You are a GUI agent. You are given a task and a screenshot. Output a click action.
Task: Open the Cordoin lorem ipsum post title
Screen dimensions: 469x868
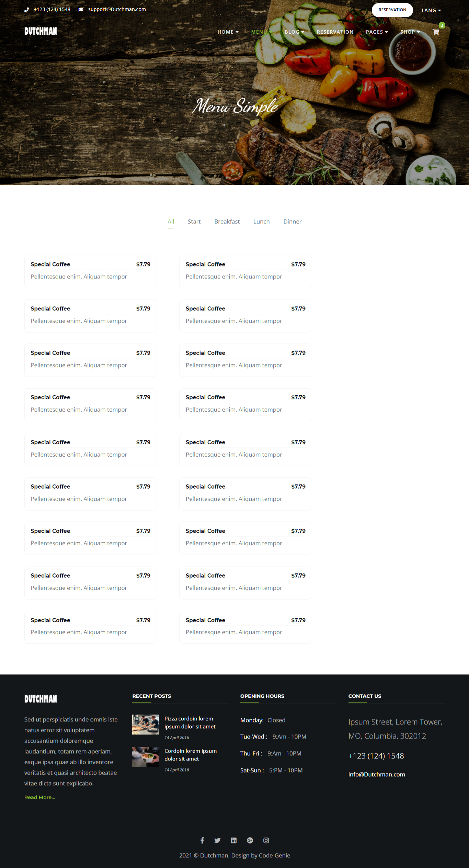[191, 755]
